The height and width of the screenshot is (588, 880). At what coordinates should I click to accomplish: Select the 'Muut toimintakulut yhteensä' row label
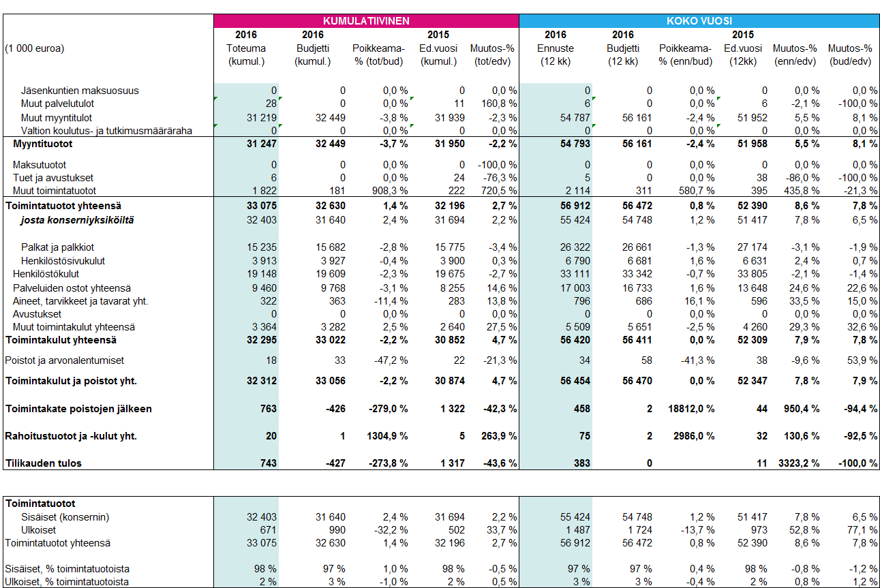[x=74, y=328]
